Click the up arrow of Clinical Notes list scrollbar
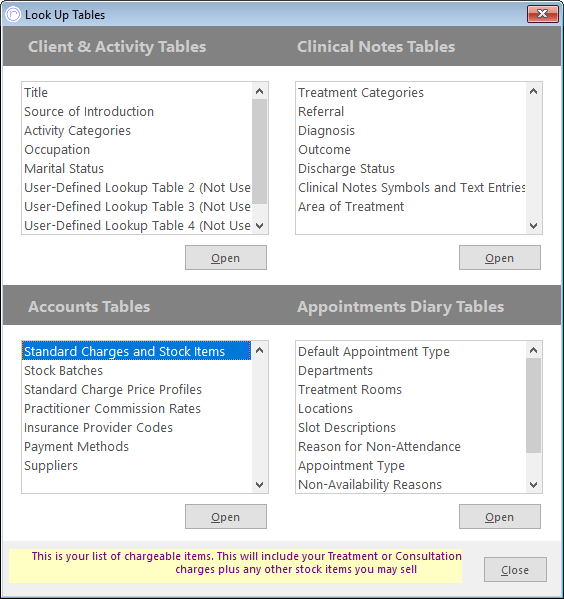Viewport: 564px width, 599px height. [x=533, y=91]
